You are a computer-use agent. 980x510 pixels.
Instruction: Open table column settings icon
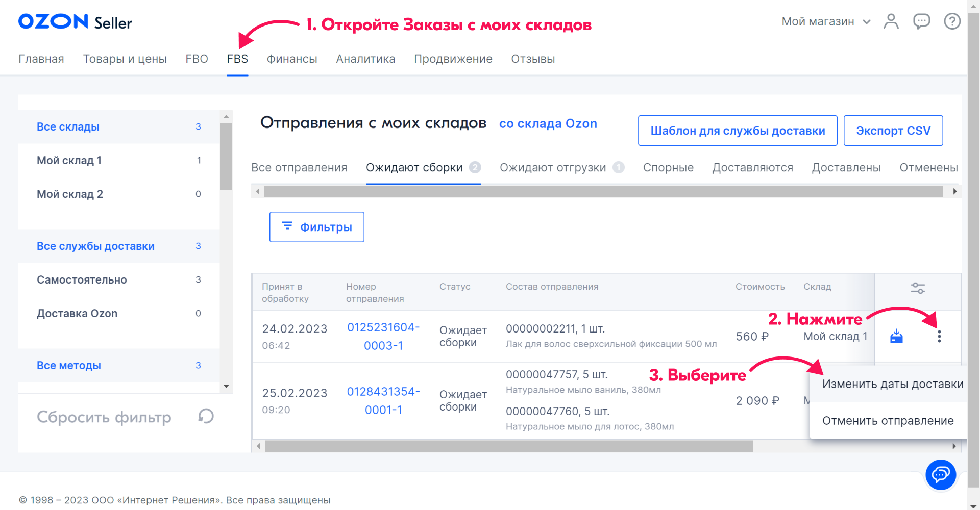918,288
